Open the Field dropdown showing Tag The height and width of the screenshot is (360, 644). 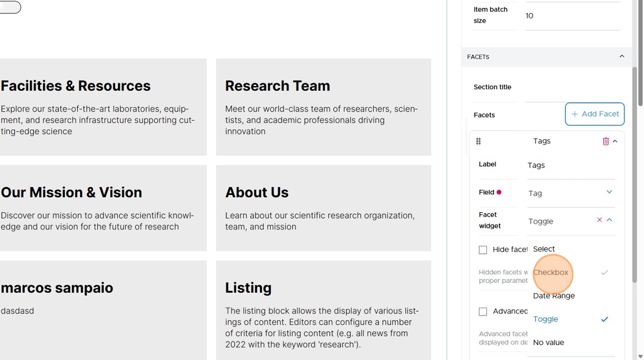[x=571, y=193]
